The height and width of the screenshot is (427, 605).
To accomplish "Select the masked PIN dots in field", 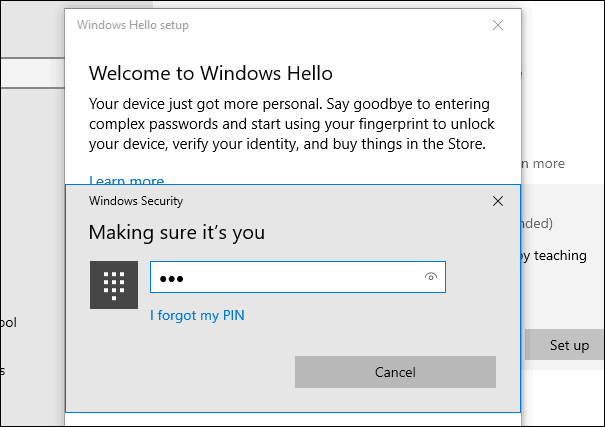I will [171, 278].
